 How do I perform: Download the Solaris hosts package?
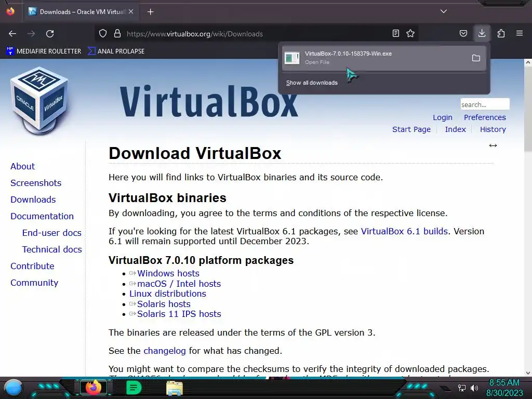(164, 304)
